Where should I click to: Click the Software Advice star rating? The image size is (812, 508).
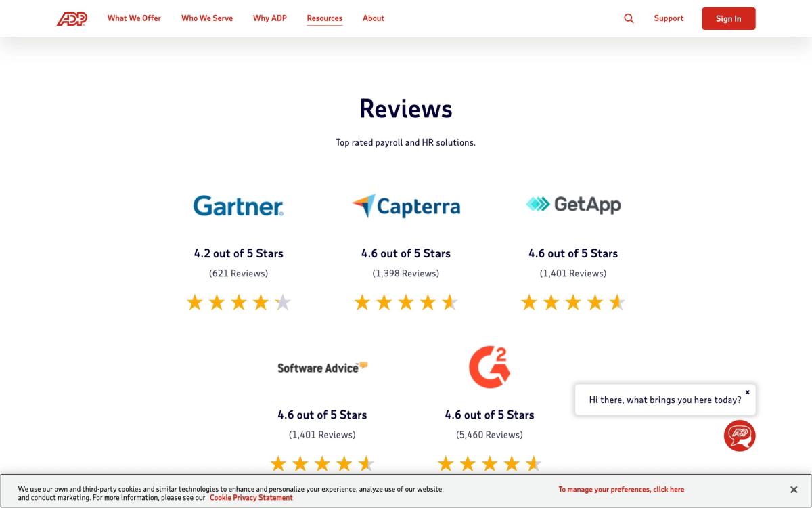click(322, 464)
